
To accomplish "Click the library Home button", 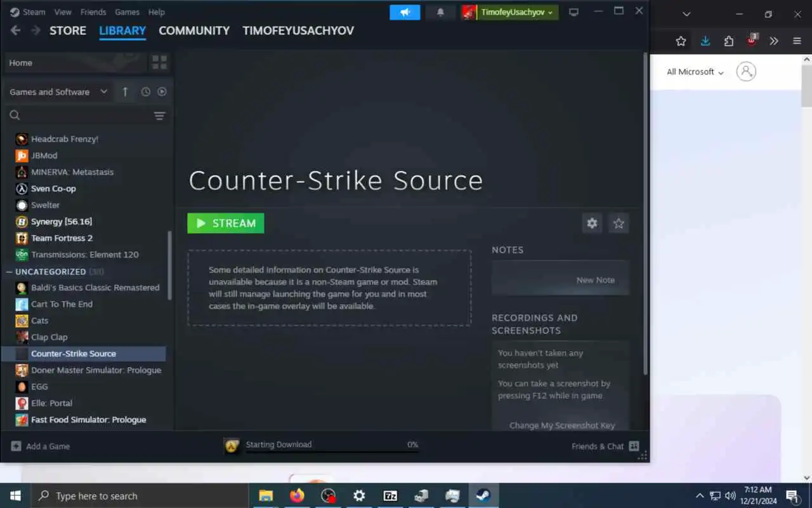I will tap(75, 63).
